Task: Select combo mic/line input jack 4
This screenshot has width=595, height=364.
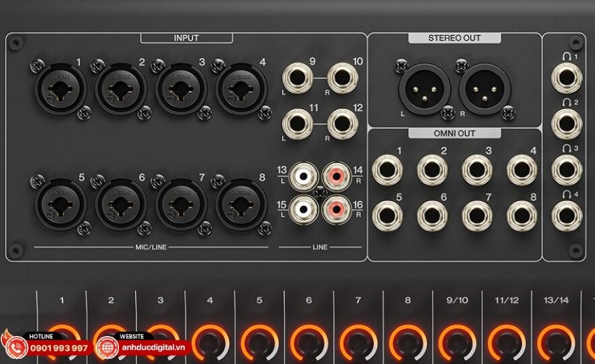Action: [x=241, y=90]
